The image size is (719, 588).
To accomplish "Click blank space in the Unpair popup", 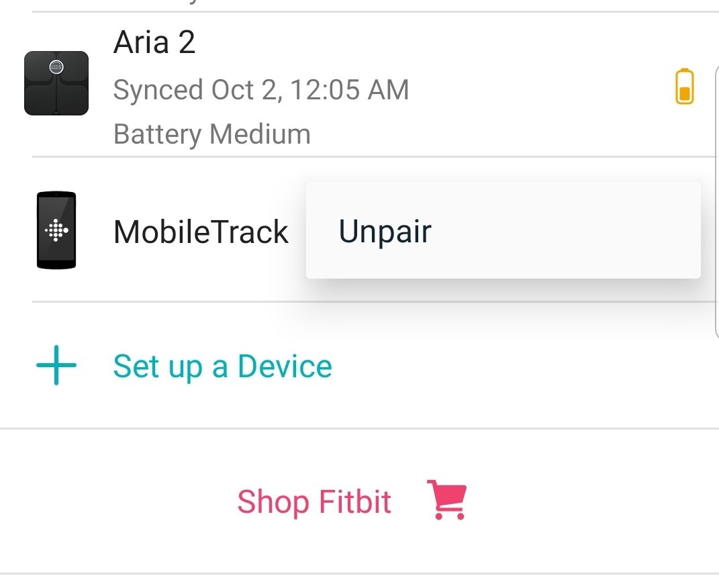I will [571, 231].
